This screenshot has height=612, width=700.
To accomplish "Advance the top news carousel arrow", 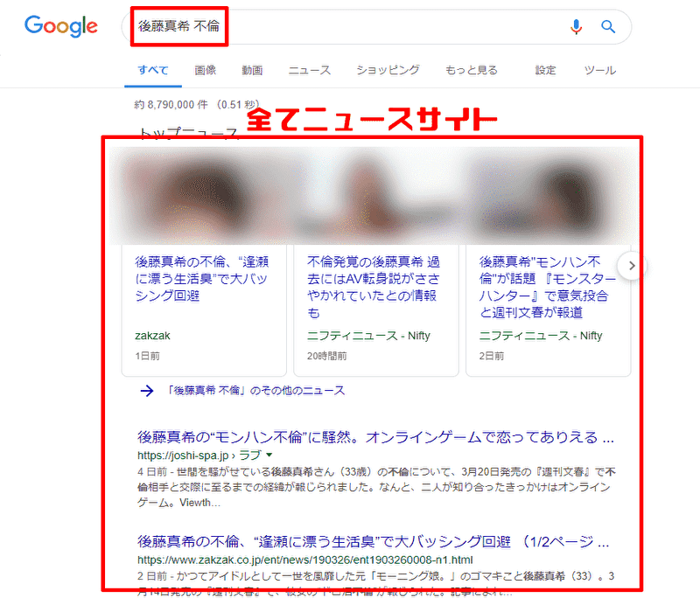I will (631, 266).
